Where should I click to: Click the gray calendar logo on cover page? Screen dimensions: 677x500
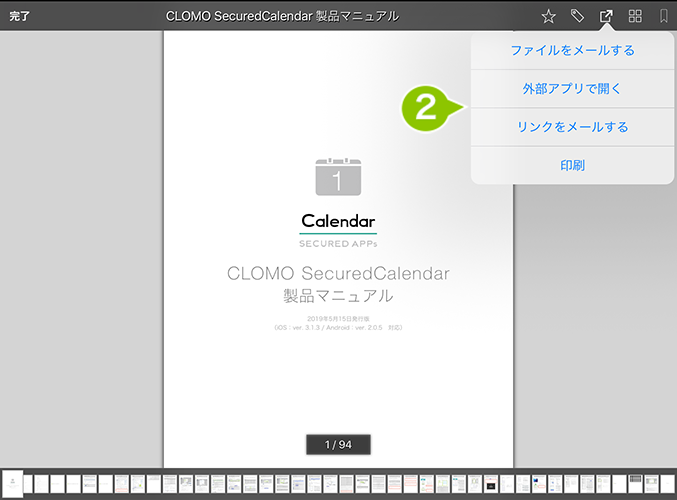click(338, 177)
